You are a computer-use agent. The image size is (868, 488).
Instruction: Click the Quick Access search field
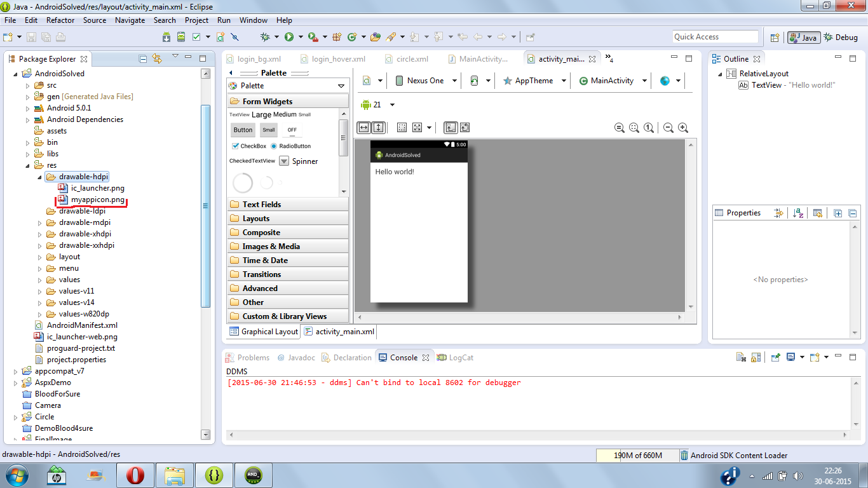click(715, 36)
